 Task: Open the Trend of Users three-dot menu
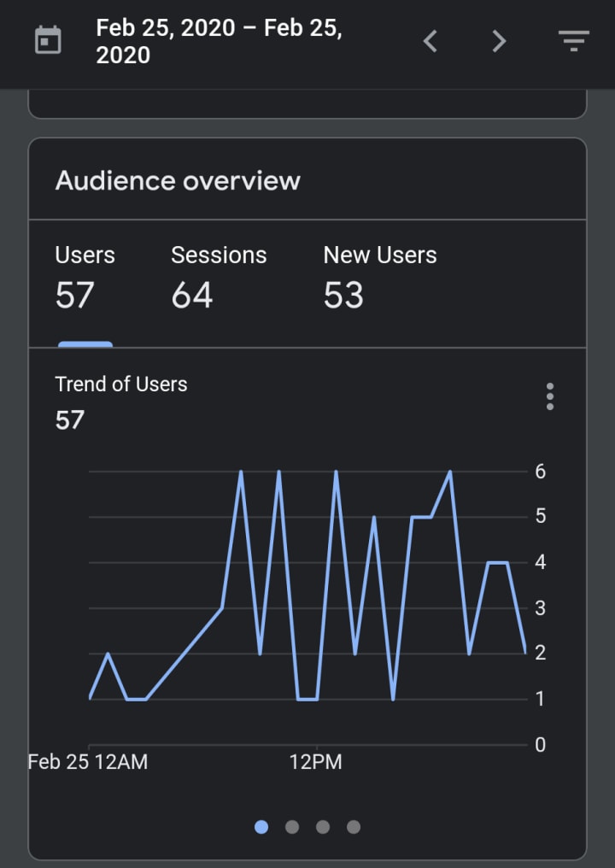[550, 396]
